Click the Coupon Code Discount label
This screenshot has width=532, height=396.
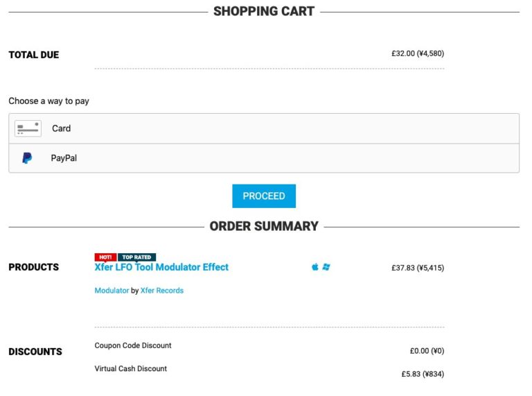pos(133,345)
